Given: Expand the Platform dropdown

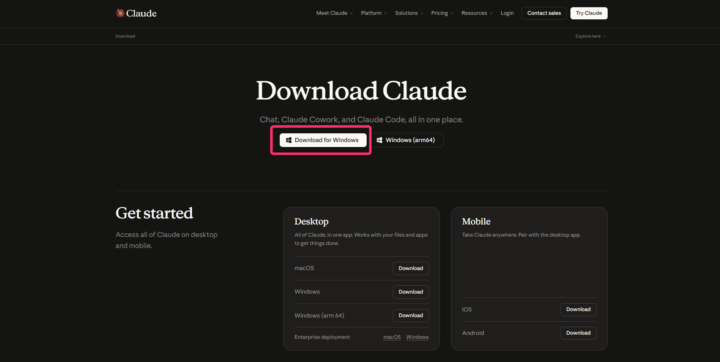Looking at the screenshot, I should (374, 13).
